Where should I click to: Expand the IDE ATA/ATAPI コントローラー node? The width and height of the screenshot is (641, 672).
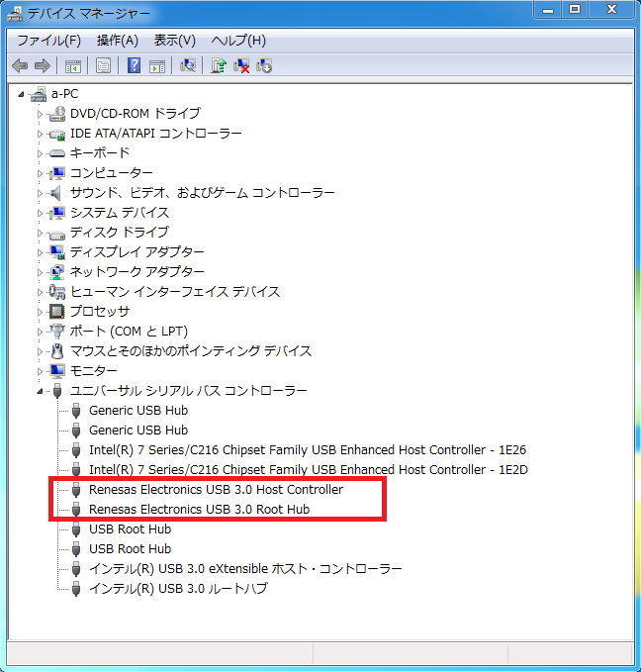[x=40, y=135]
